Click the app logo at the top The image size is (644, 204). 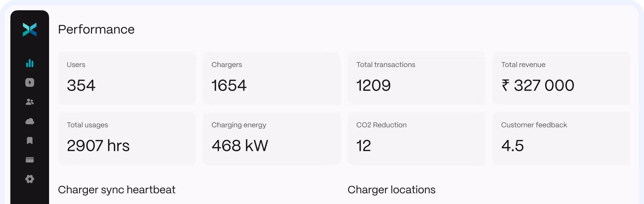click(30, 29)
